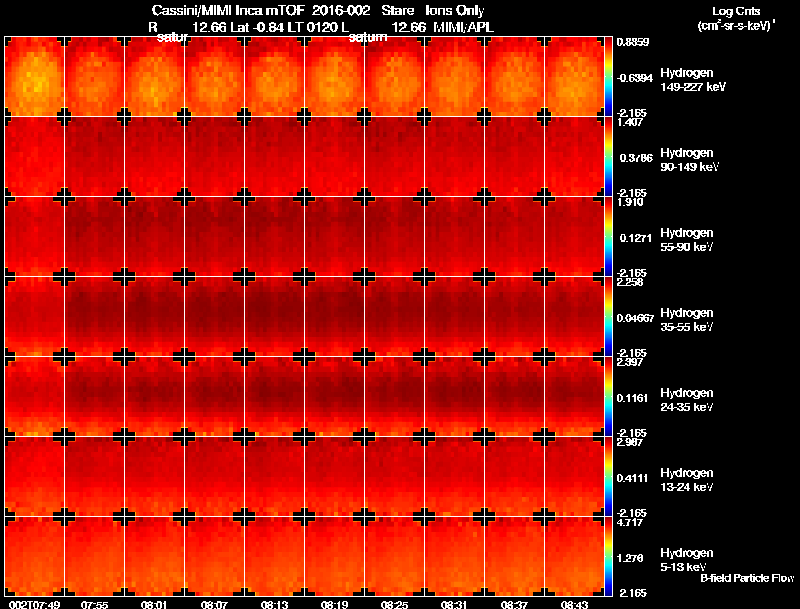Viewport: 800px width, 609px height.
Task: Click the 90-149 keV image panel at 08:01
Action: [x=154, y=156]
